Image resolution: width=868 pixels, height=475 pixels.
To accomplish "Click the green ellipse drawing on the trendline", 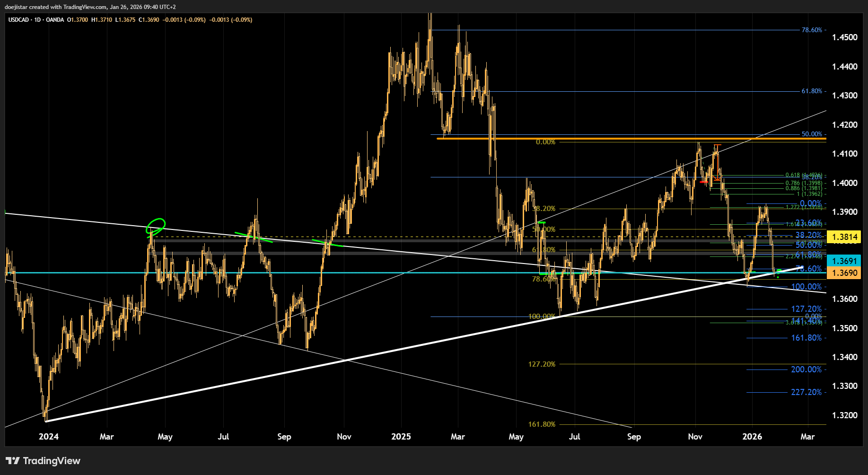I will pyautogui.click(x=155, y=226).
